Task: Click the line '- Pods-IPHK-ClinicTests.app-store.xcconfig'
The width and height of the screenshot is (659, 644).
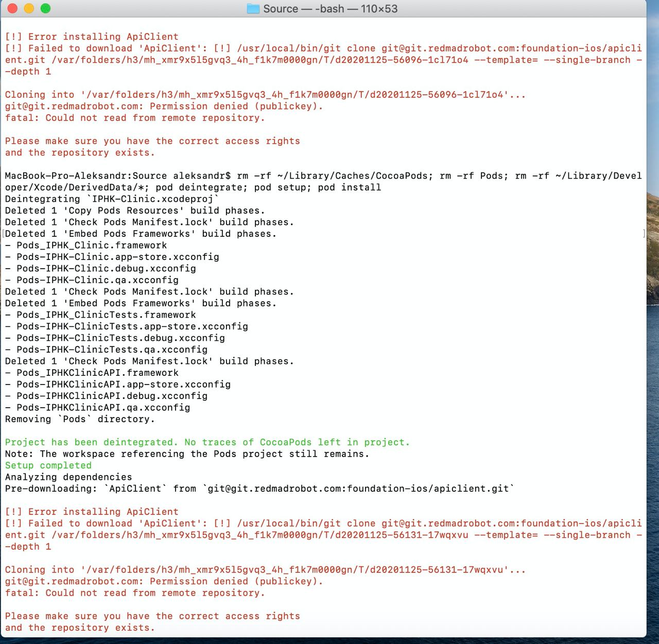Action: [x=127, y=326]
